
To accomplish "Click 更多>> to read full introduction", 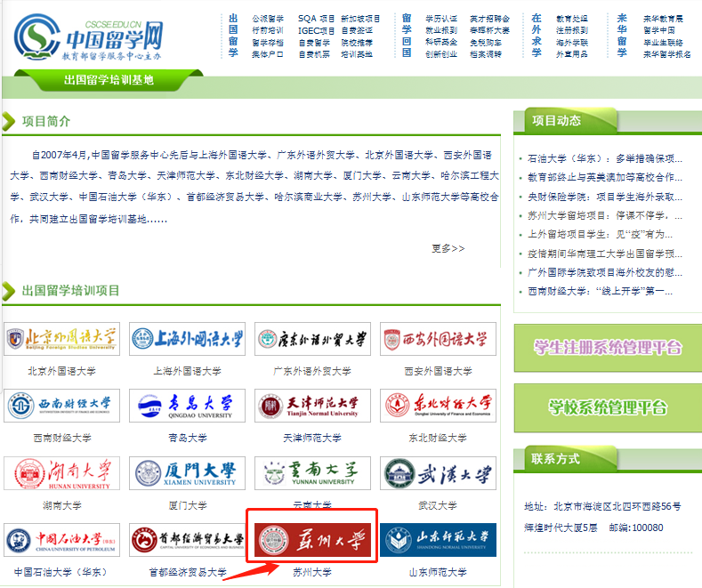I will click(448, 248).
